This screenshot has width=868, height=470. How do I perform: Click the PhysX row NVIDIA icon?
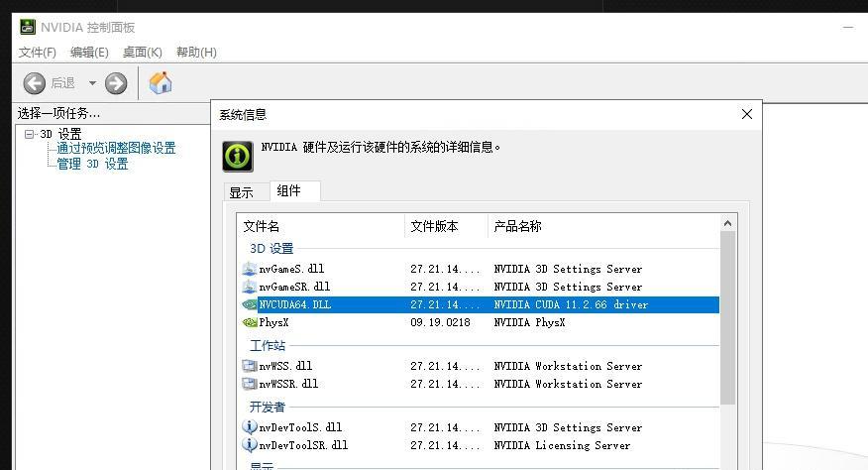(x=250, y=322)
